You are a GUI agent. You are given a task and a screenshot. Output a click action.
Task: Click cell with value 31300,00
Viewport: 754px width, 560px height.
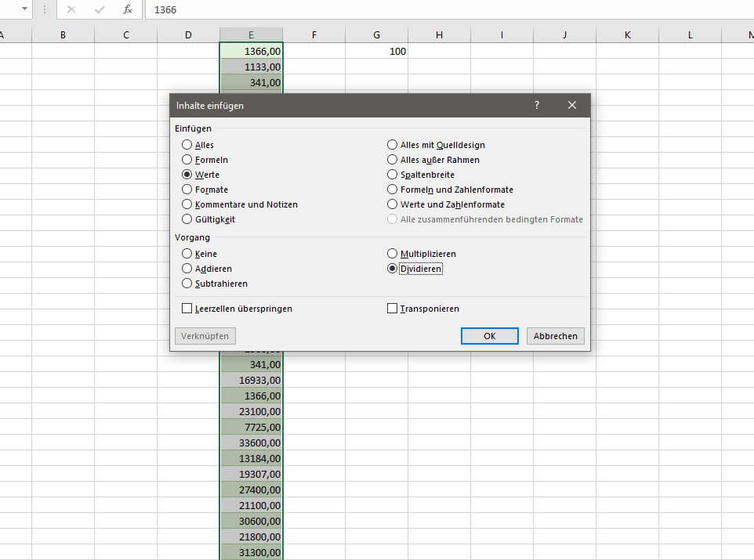point(251,552)
